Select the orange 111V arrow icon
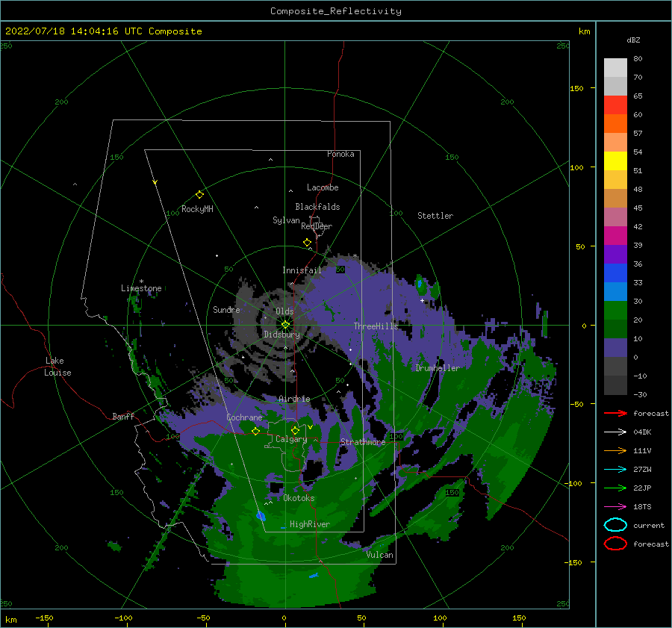 615,450
